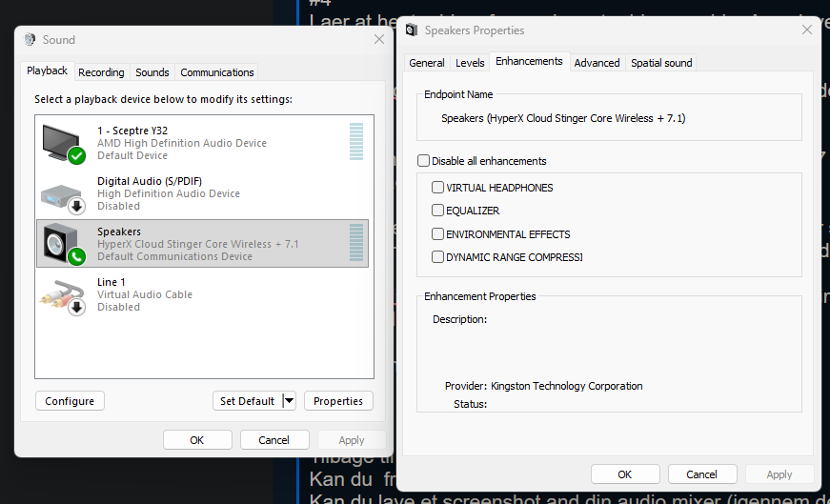Enable DYNAMIC RANGE COMPRESSION checkbox
The image size is (830, 504).
click(437, 257)
